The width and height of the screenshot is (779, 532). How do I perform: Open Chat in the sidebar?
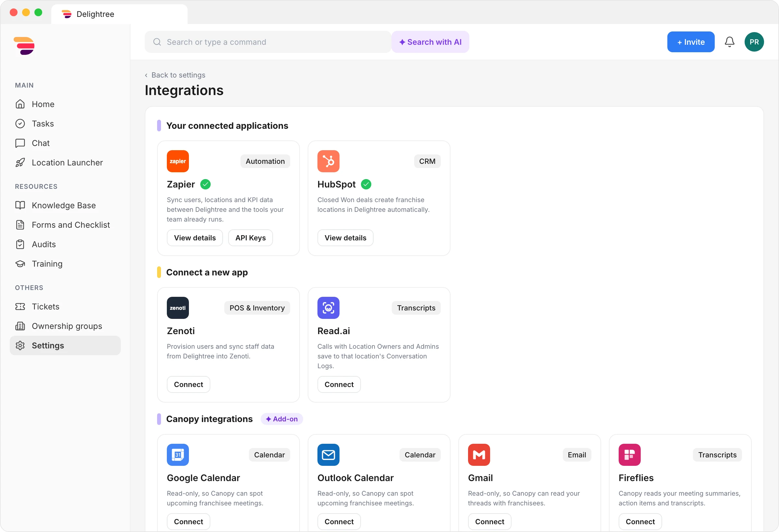click(x=65, y=143)
